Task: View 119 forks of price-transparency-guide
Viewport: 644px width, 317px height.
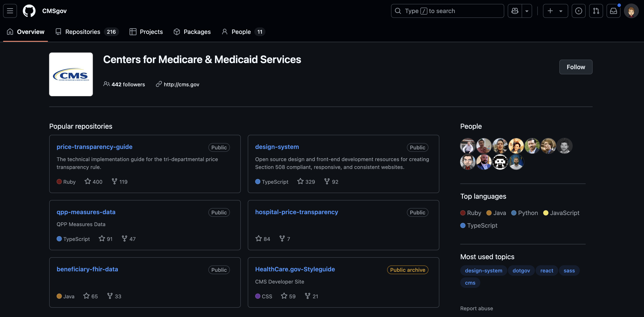Action: click(x=120, y=182)
